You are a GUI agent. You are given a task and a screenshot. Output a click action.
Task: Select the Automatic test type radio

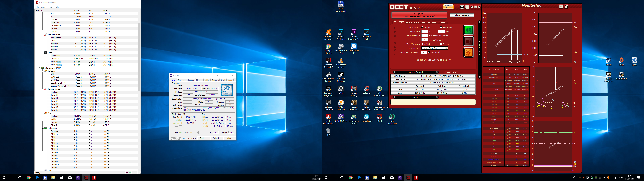[x=441, y=27]
